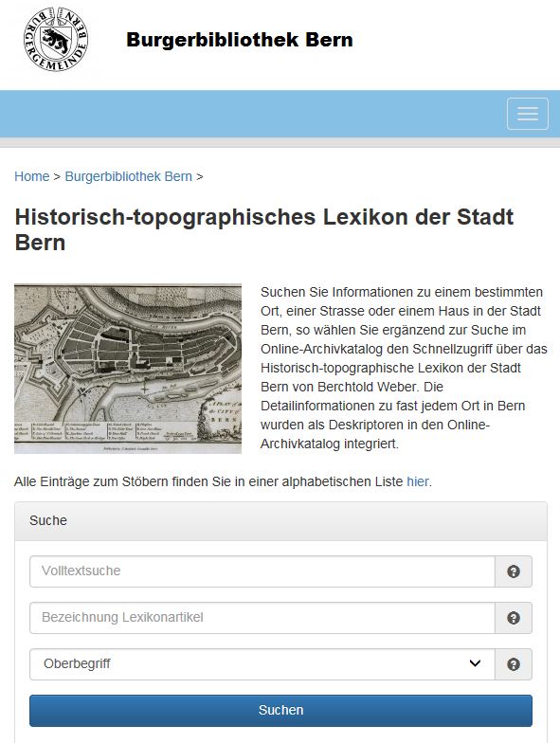Image resolution: width=560 pixels, height=743 pixels.
Task: Click the Burgerbibliothek Bern header title
Action: 240,40
